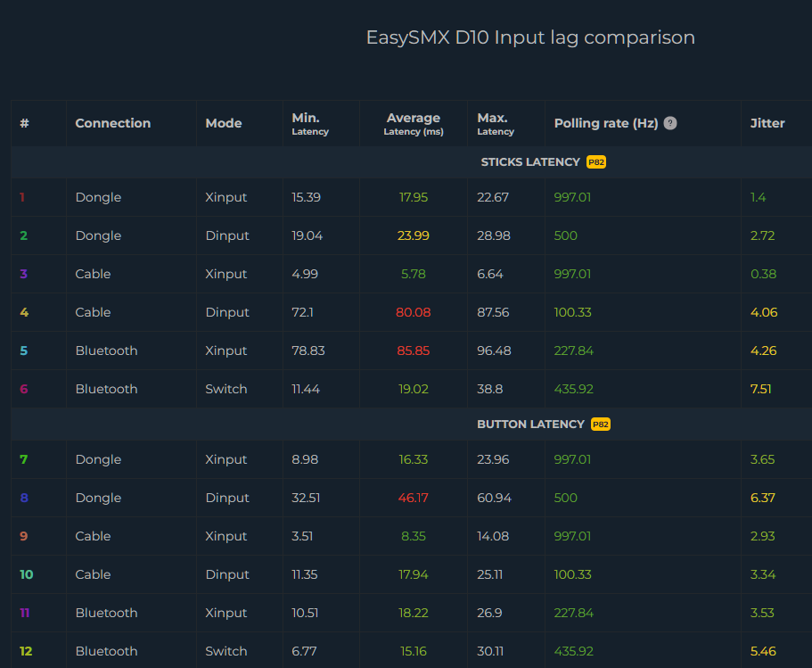The width and height of the screenshot is (812, 668).
Task: Click min latency value 3.51
Action: 302,536
